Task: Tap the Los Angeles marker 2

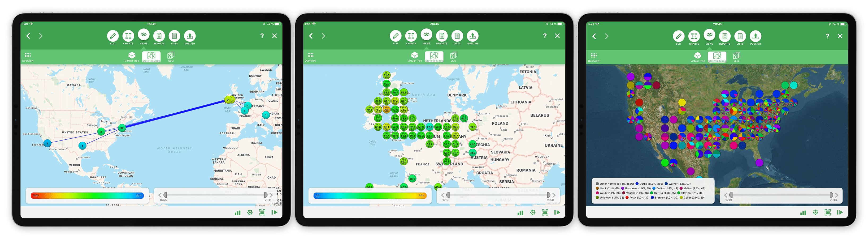Action: click(47, 143)
